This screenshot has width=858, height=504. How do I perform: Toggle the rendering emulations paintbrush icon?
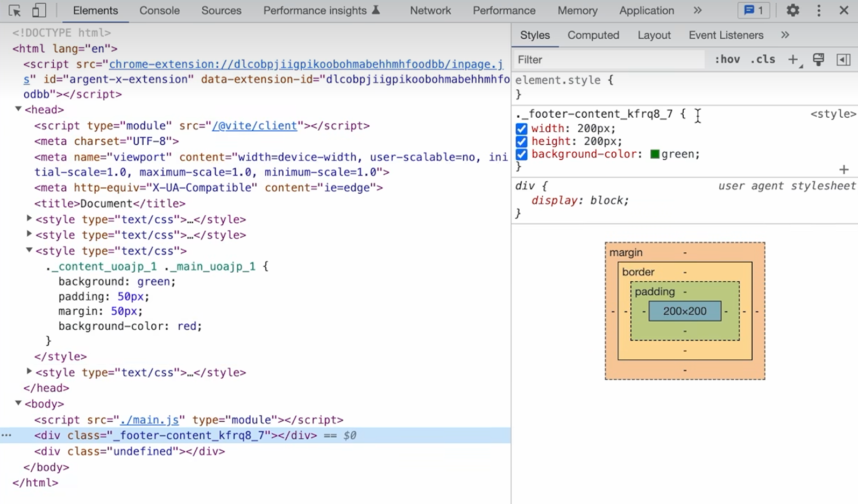(819, 60)
